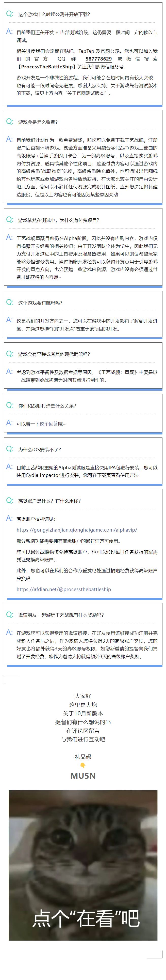Click the Q icon next to 游戏会是怎么收费
166x980 pixels.
9,122
